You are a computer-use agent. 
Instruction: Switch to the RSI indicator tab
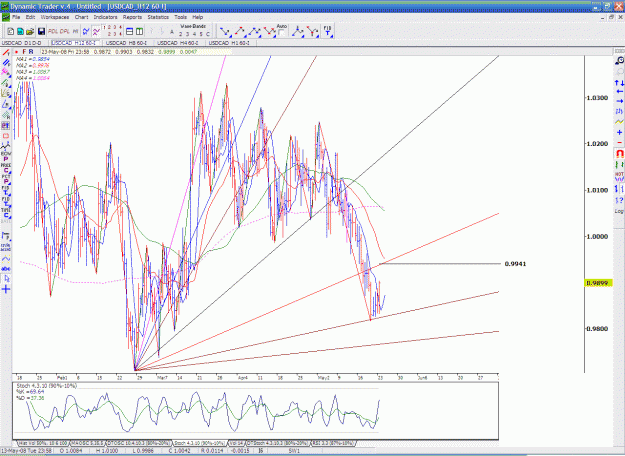click(334, 443)
